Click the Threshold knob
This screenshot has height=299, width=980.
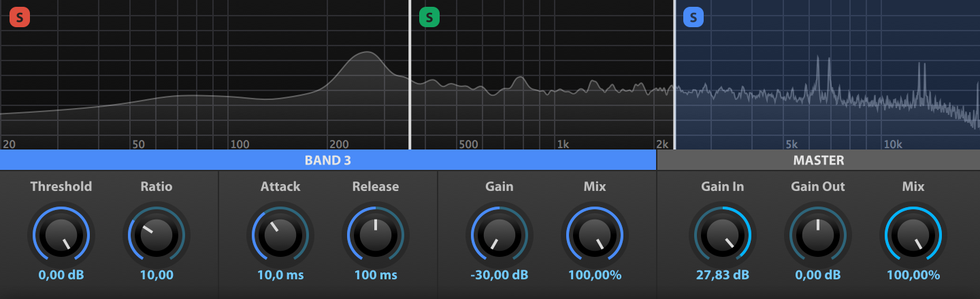pos(61,235)
